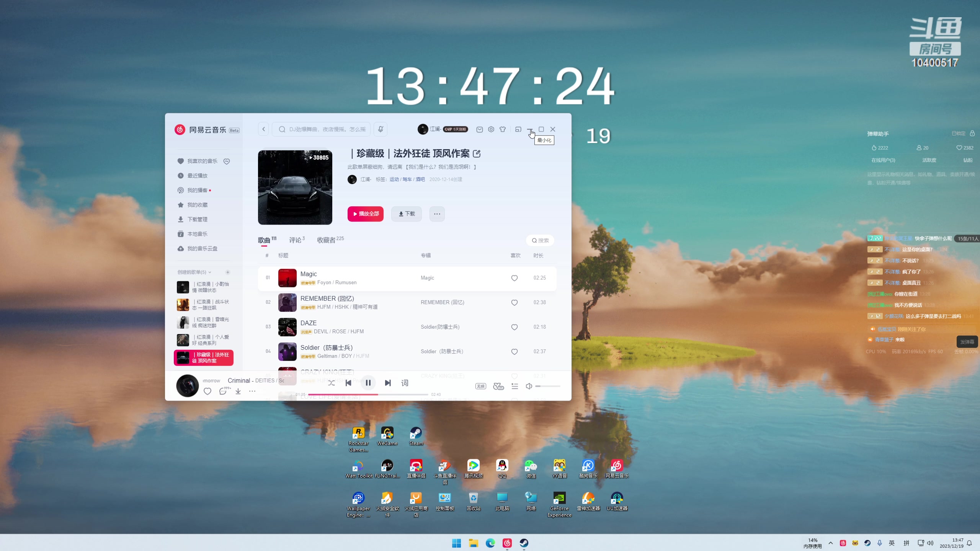Mute the volume speaker icon
Image resolution: width=980 pixels, height=551 pixels.
529,386
